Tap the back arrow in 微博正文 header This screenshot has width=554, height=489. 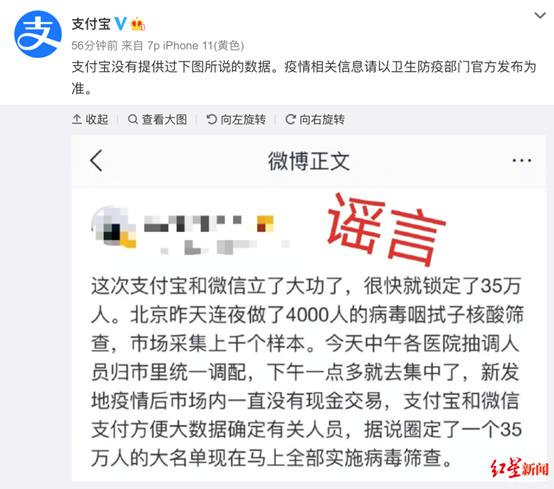point(96,160)
